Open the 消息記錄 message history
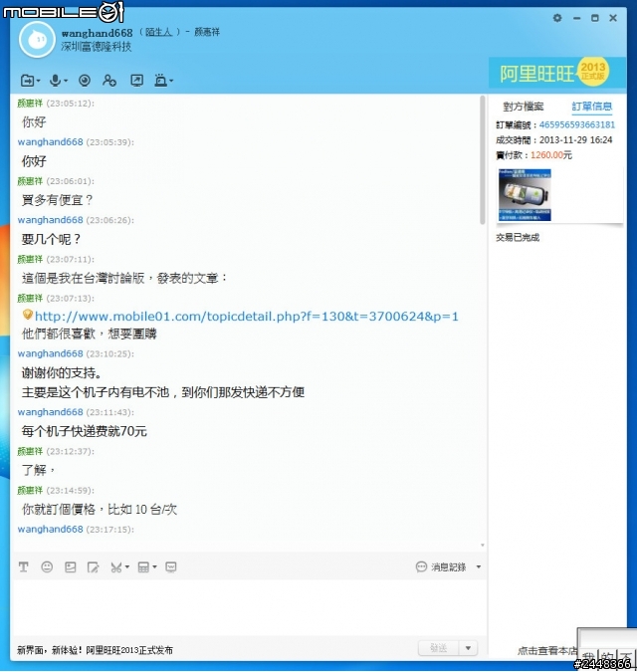The width and height of the screenshot is (637, 672). pos(441,567)
